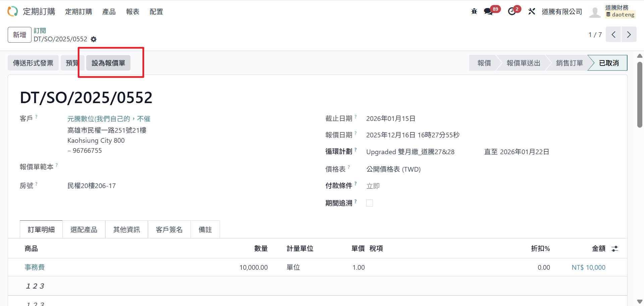The height and width of the screenshot is (306, 644).
Task: Go to next record arrow
Action: 629,35
